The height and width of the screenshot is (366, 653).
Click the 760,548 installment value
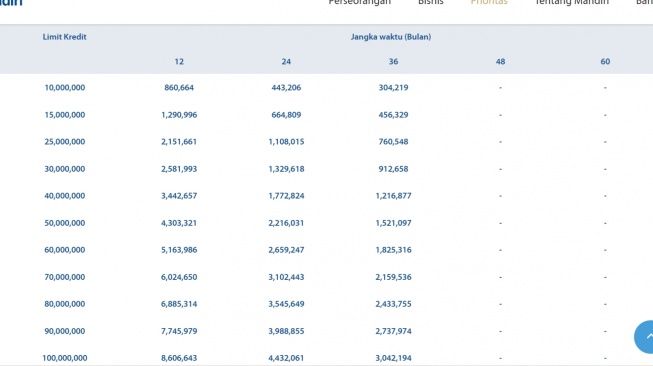394,142
